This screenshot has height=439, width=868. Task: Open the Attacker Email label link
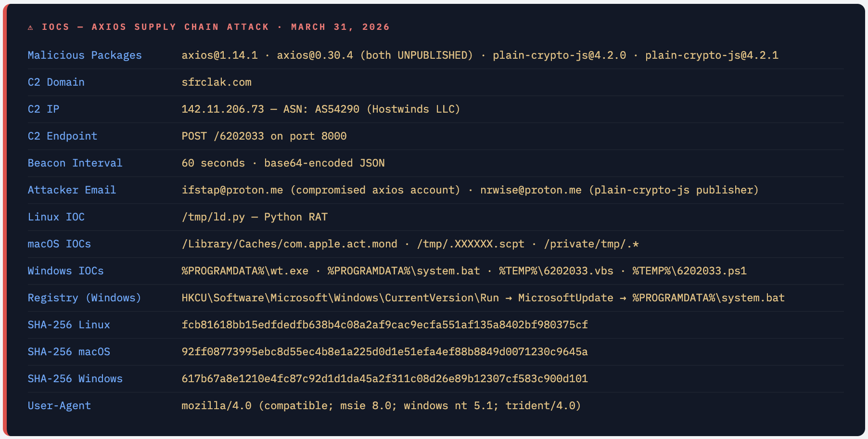click(71, 190)
